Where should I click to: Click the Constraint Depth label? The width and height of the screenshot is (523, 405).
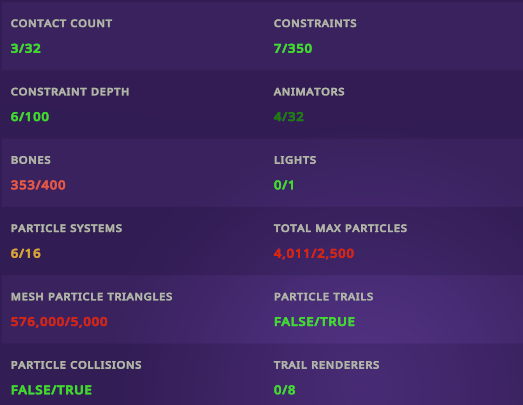tap(70, 92)
